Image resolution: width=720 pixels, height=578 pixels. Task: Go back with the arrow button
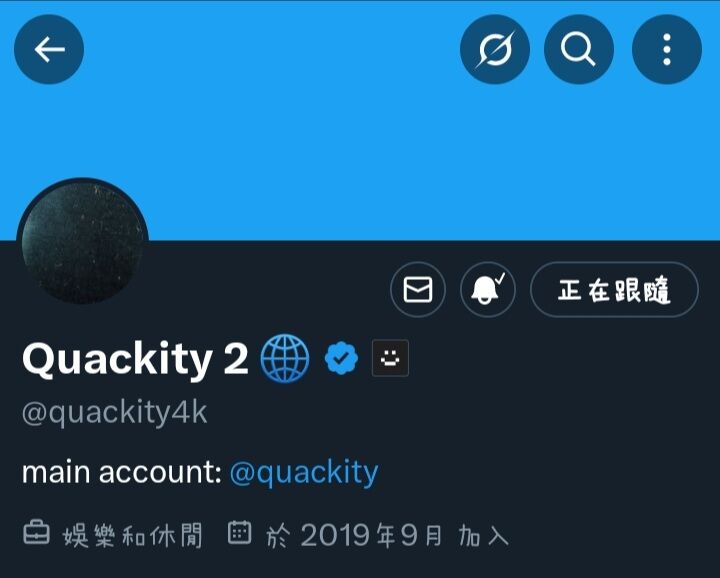pos(49,49)
